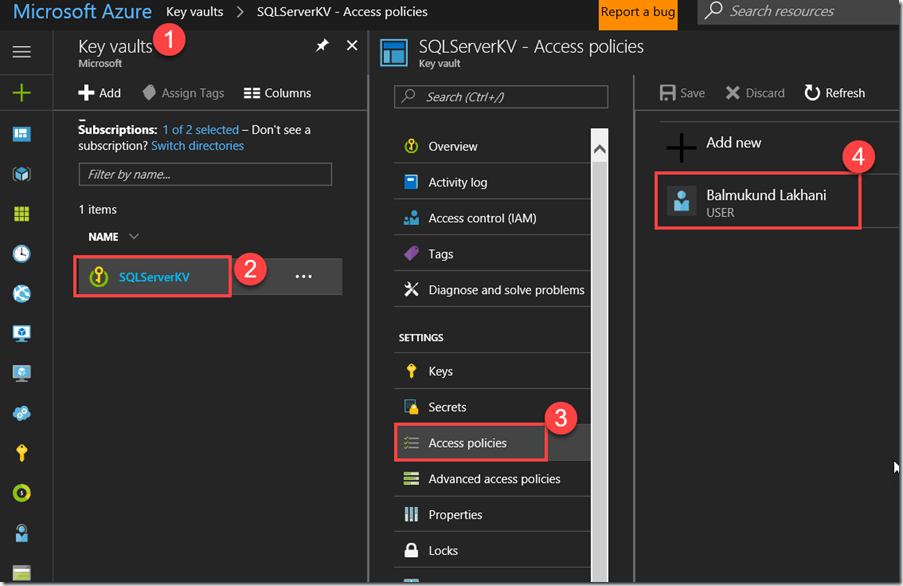Open the Columns selector

(x=277, y=93)
